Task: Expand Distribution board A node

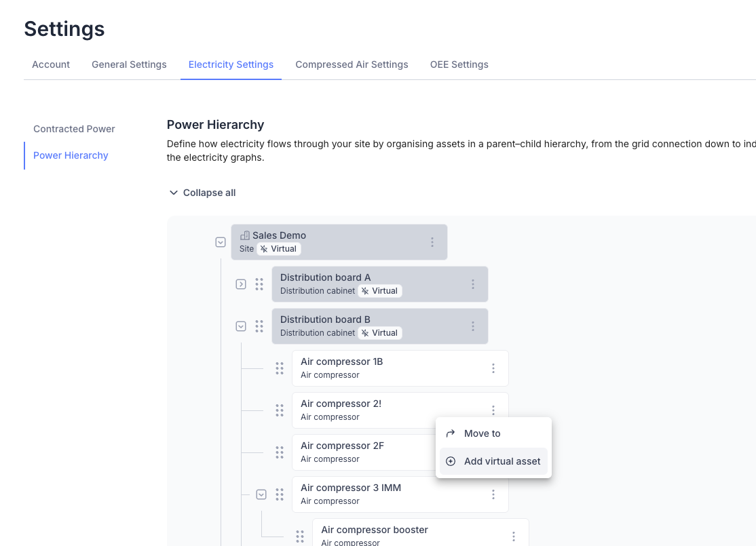Action: point(241,284)
